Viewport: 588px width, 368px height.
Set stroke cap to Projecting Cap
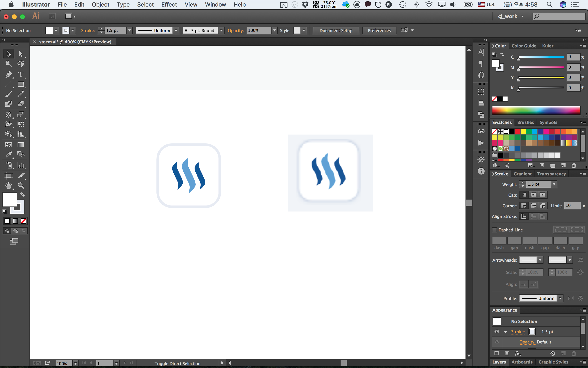pyautogui.click(x=543, y=195)
